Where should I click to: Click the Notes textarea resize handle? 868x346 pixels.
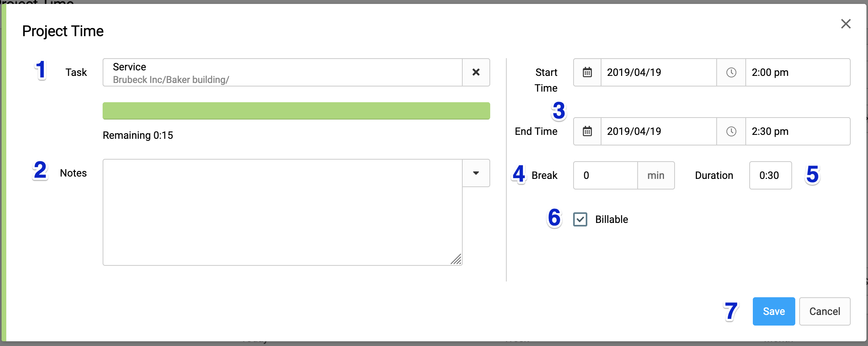[x=456, y=259]
